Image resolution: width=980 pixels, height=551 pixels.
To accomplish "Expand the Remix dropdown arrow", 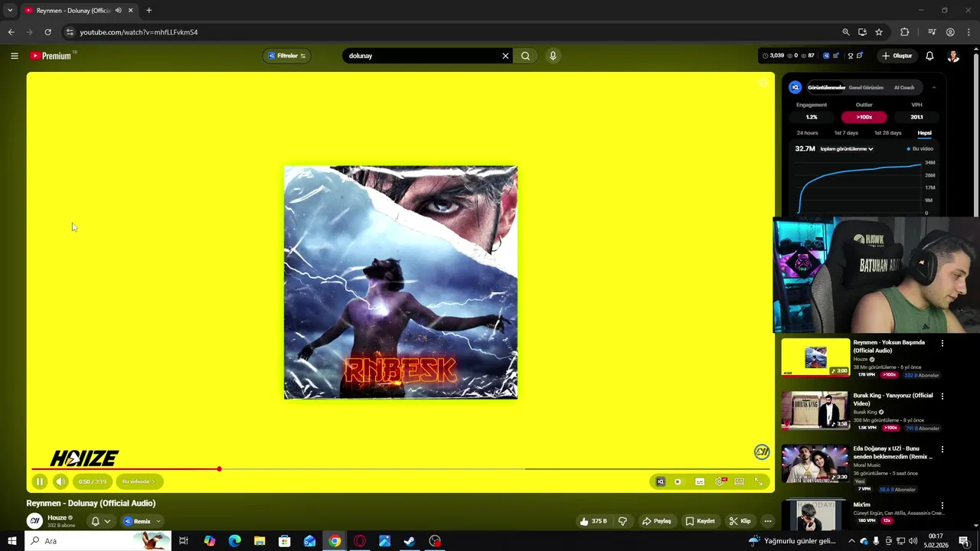I will pyautogui.click(x=158, y=521).
